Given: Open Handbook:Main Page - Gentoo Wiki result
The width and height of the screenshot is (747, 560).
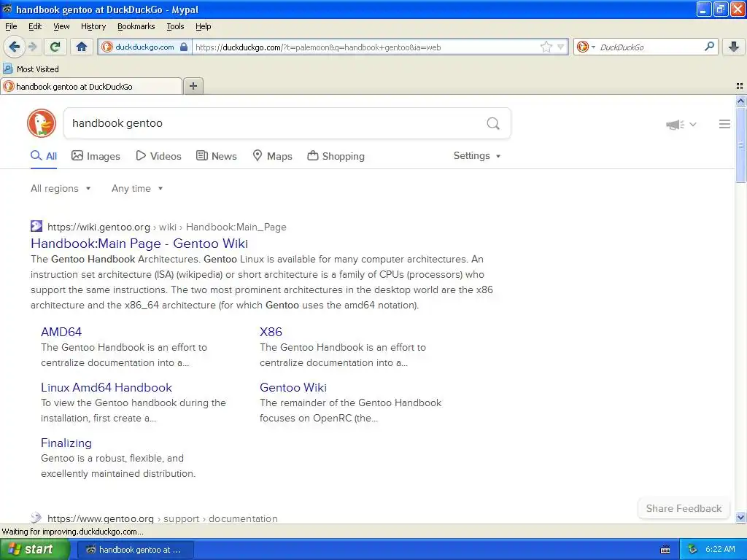Looking at the screenshot, I should click(x=139, y=244).
